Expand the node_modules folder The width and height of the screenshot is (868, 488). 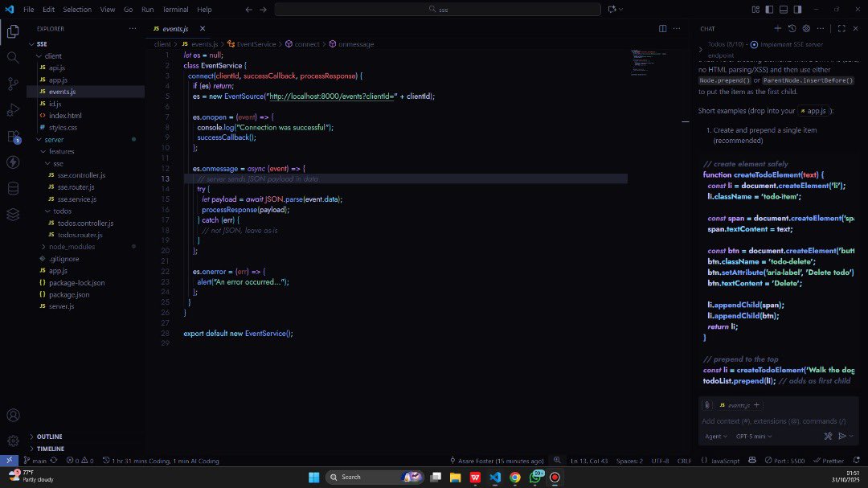[x=64, y=246]
